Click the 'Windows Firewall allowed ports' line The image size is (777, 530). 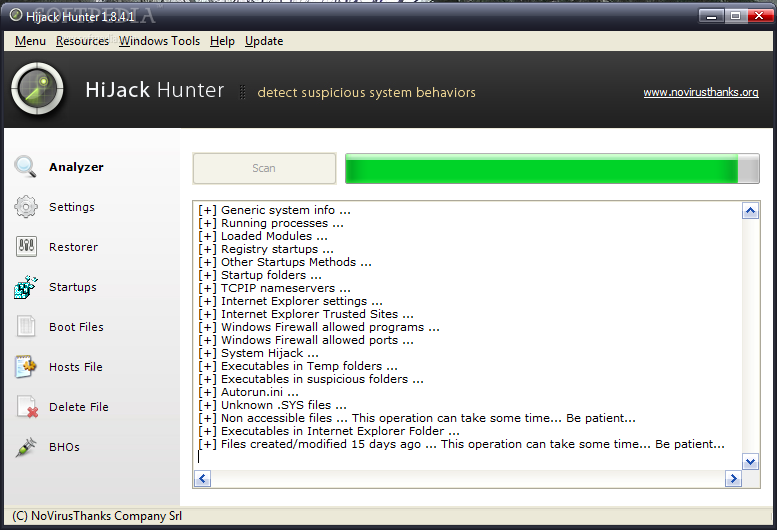(x=305, y=340)
